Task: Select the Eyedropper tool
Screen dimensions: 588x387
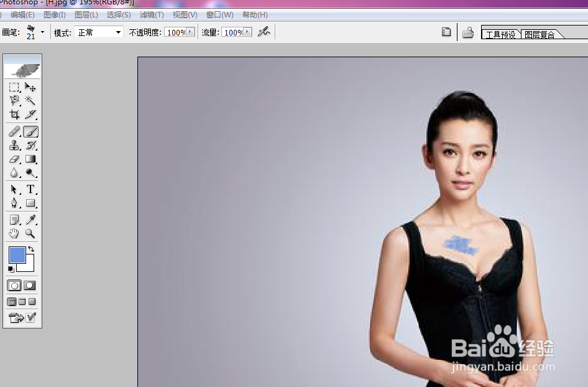Action: (x=30, y=220)
